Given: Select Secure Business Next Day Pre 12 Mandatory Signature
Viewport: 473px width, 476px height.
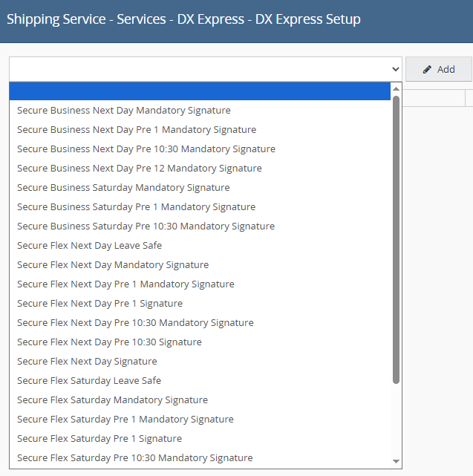Looking at the screenshot, I should 140,169.
